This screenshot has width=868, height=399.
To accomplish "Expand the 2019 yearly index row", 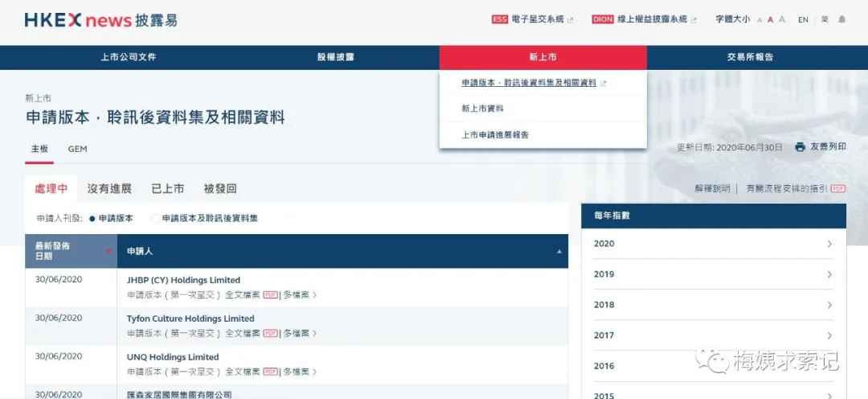I will click(x=714, y=274).
